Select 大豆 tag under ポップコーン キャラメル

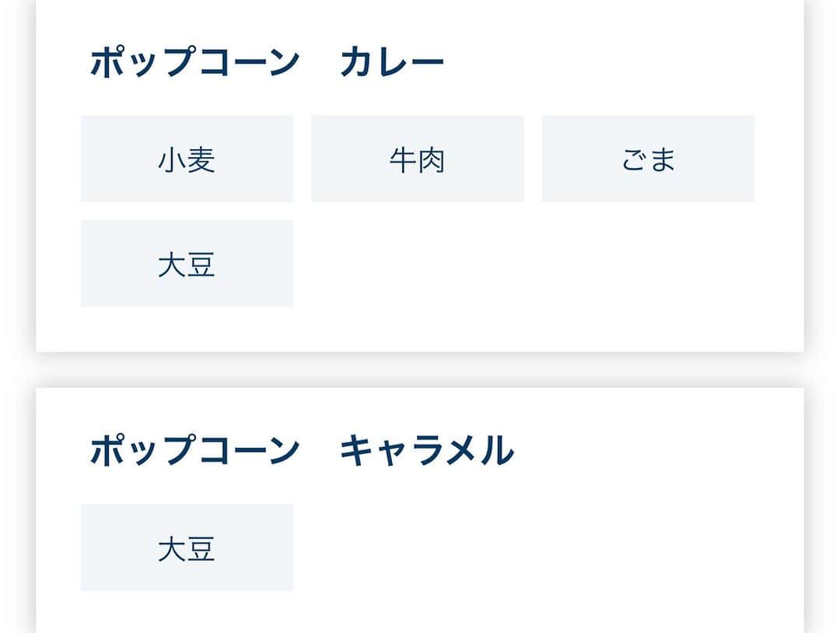[x=187, y=547]
